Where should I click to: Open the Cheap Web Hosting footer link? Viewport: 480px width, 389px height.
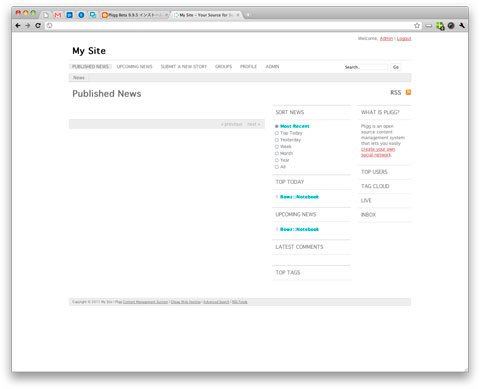pyautogui.click(x=186, y=302)
